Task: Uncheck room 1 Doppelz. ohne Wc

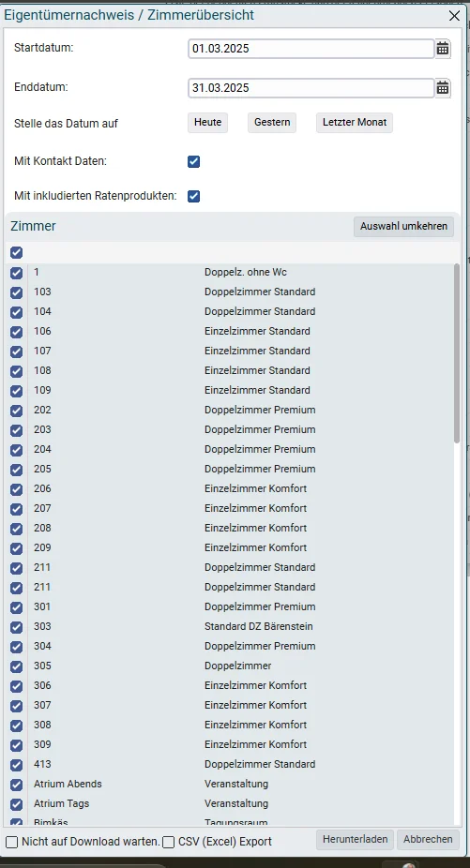Action: pyautogui.click(x=17, y=273)
